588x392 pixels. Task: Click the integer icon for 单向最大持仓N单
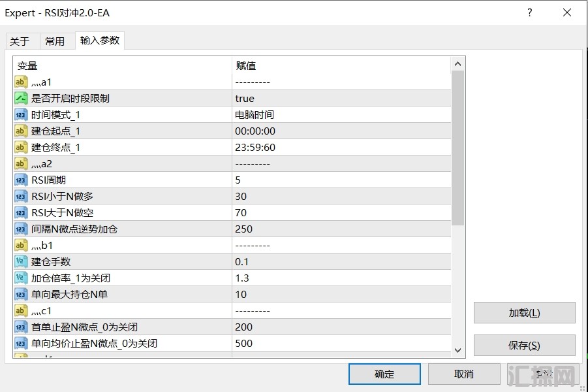coord(21,295)
